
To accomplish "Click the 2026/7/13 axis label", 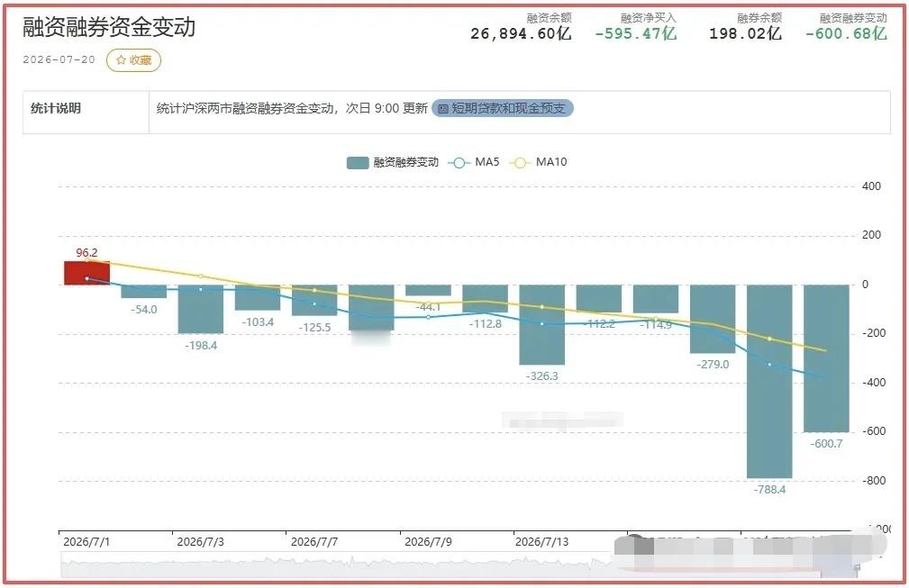I will [x=541, y=542].
